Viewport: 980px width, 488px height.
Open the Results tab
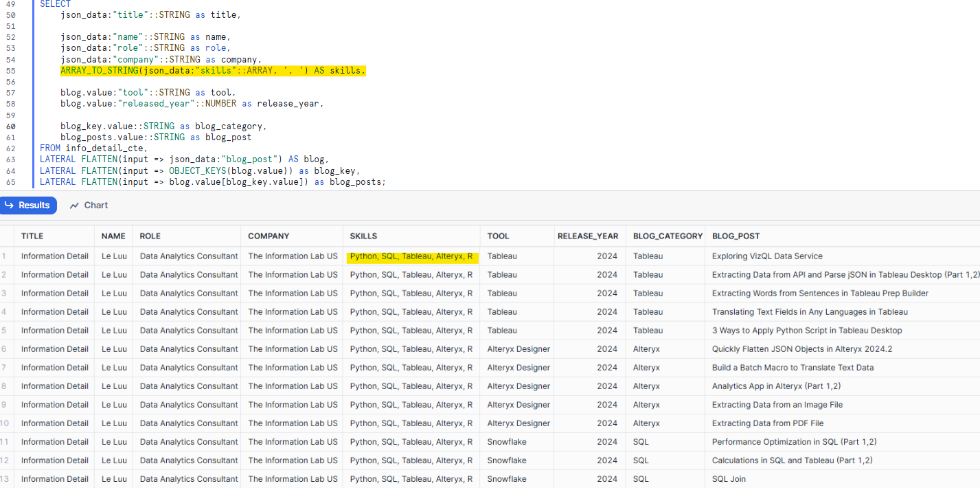pyautogui.click(x=27, y=206)
